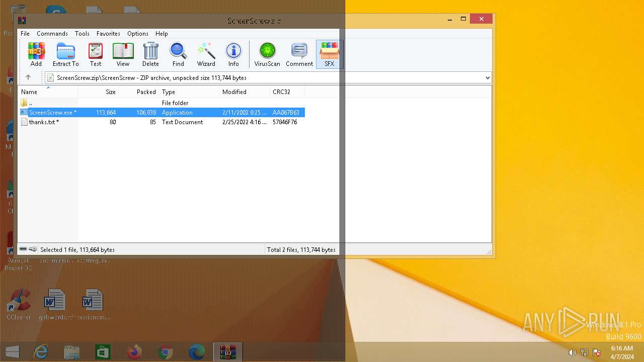This screenshot has height=362, width=644.
Task: Click 'Total 2 files, 113,744 bytes' status
Action: tap(301, 250)
